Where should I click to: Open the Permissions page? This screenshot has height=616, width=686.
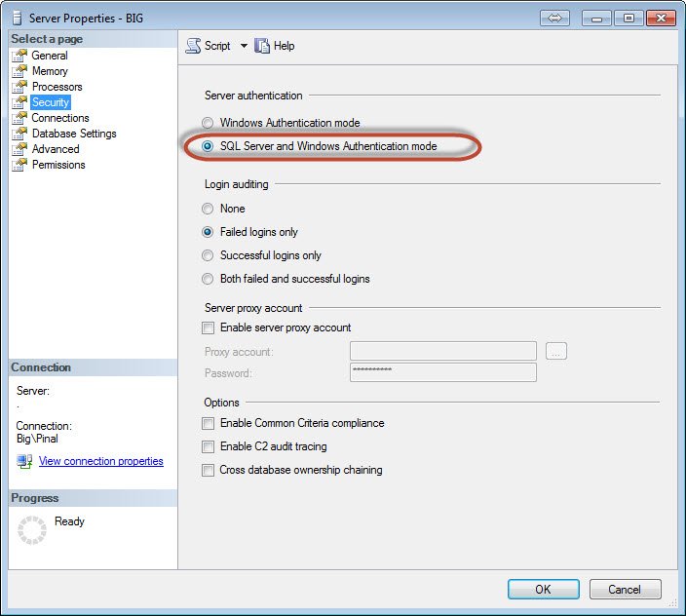(58, 165)
